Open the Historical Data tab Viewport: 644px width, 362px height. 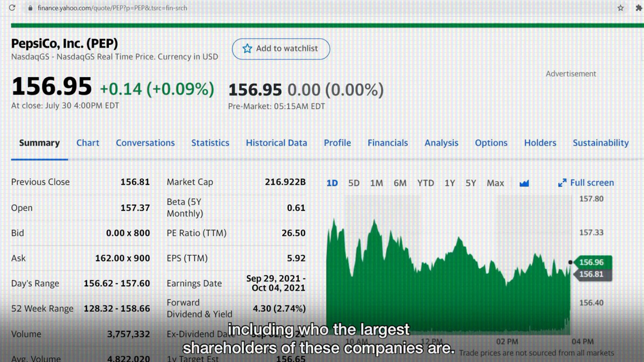(276, 143)
